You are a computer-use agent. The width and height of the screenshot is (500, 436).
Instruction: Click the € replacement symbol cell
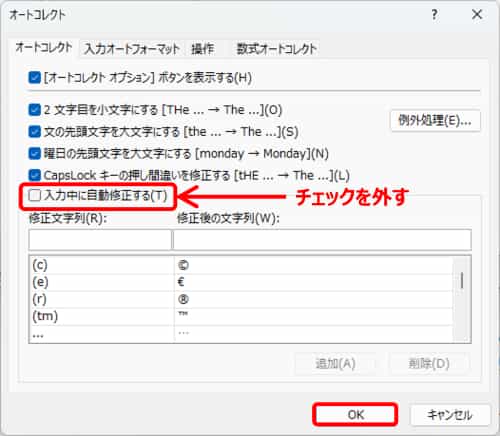click(313, 283)
